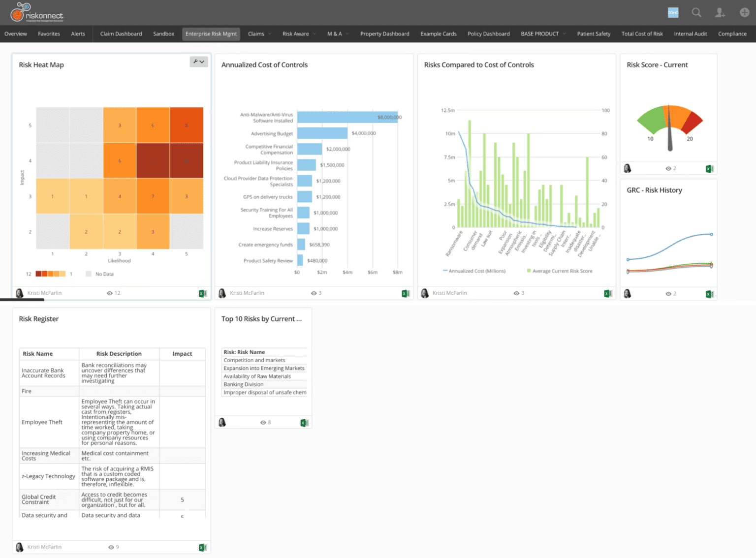Expand the Claims navigation dropdown
The image size is (756, 558).
click(x=258, y=33)
